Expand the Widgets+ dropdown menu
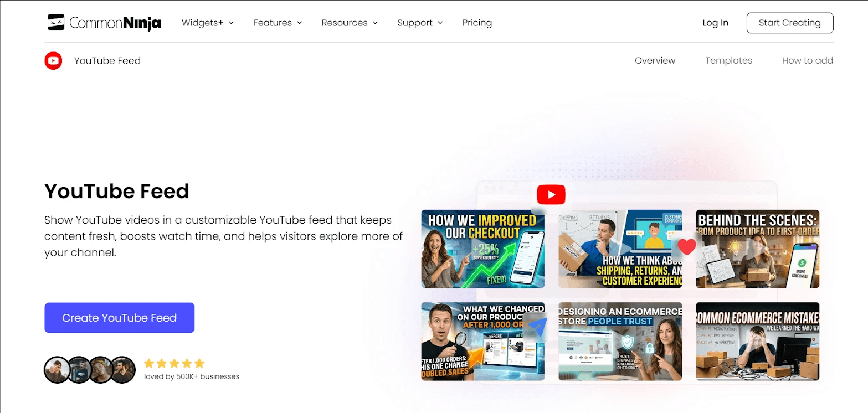The width and height of the screenshot is (868, 413). pos(208,23)
